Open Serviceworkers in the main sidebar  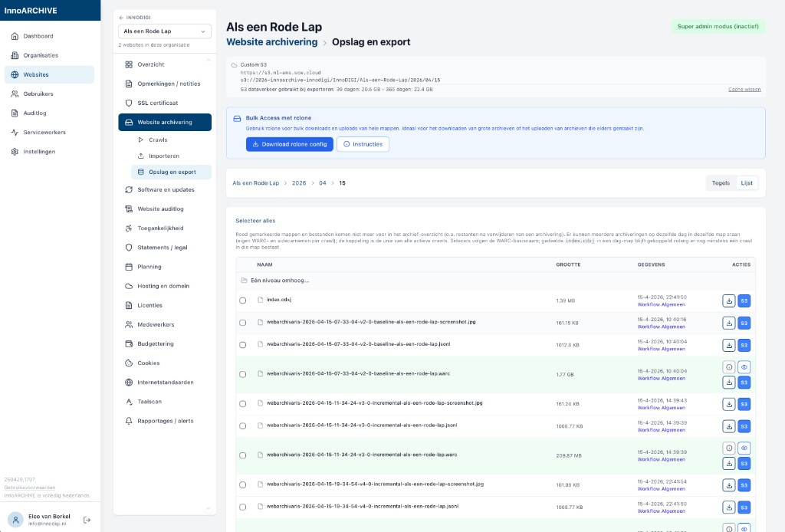tap(44, 132)
